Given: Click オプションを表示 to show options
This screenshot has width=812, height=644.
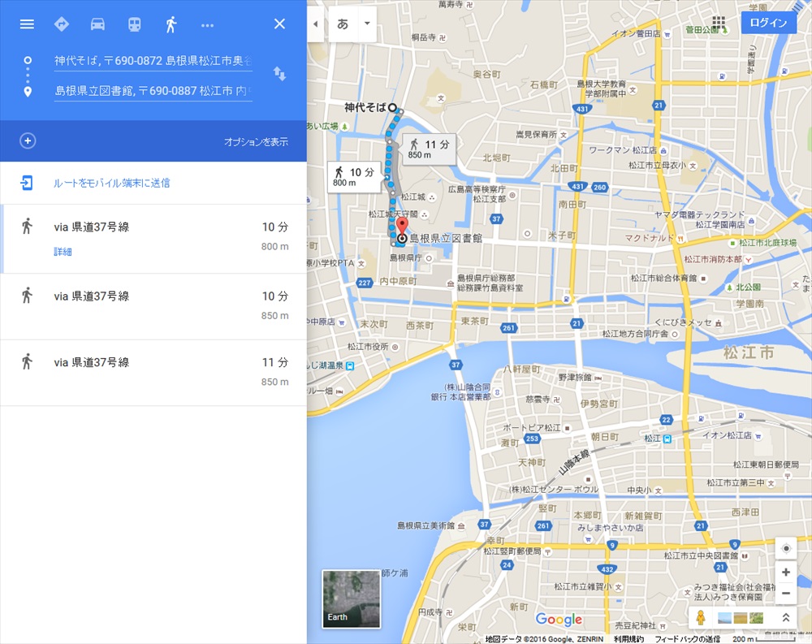Looking at the screenshot, I should pos(256,142).
